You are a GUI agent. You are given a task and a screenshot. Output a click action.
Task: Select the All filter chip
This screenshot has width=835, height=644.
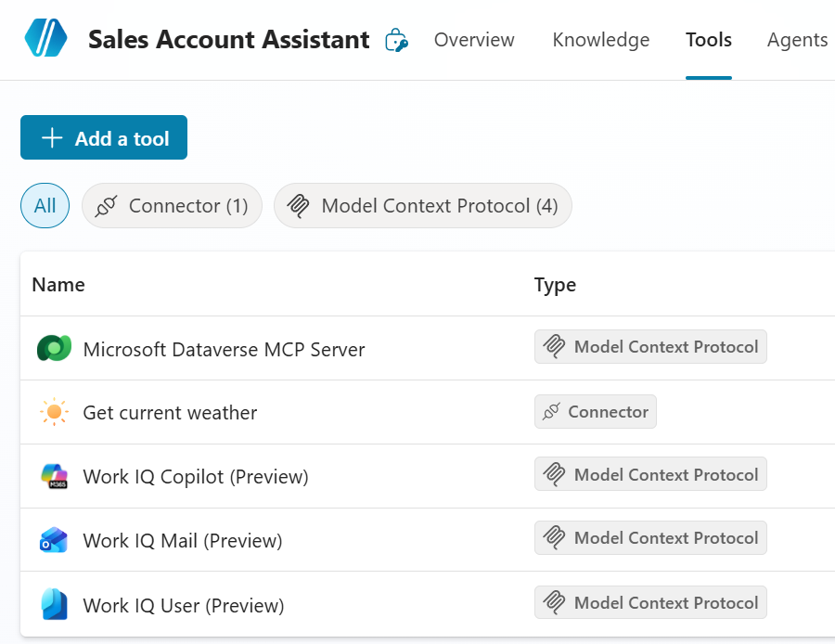tap(45, 206)
